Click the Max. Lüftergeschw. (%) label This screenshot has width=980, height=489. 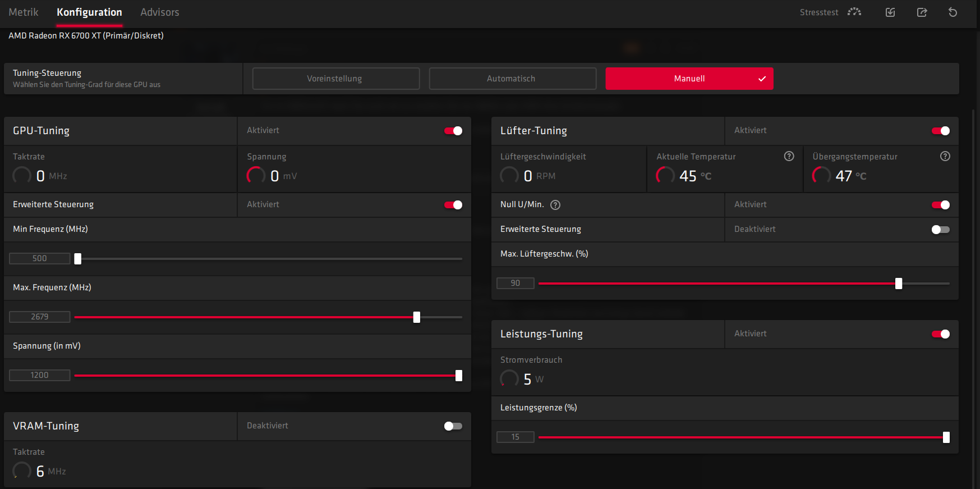pyautogui.click(x=544, y=254)
